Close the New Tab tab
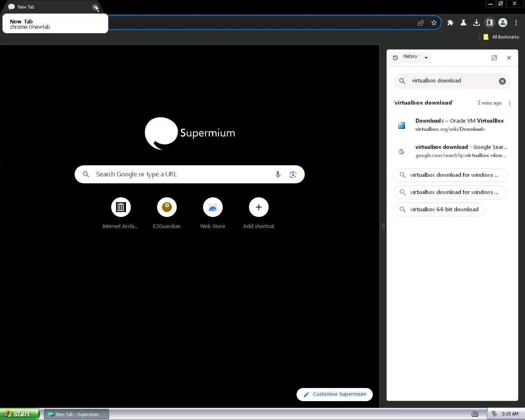This screenshot has height=420, width=525. [x=95, y=7]
